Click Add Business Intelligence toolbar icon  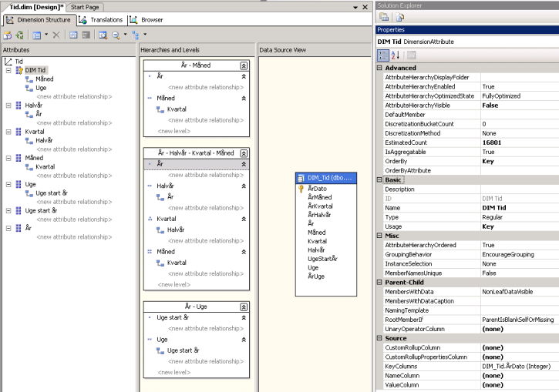pyautogui.click(x=7, y=35)
